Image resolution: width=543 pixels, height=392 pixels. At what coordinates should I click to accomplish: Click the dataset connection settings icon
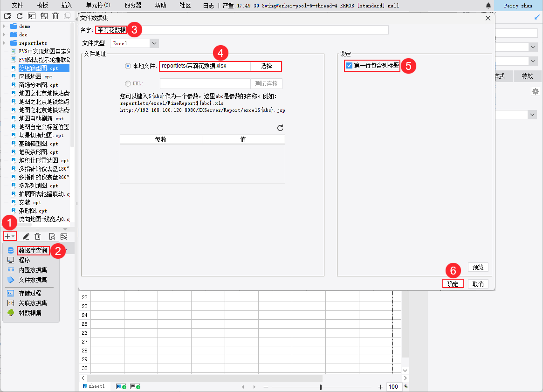(64, 236)
